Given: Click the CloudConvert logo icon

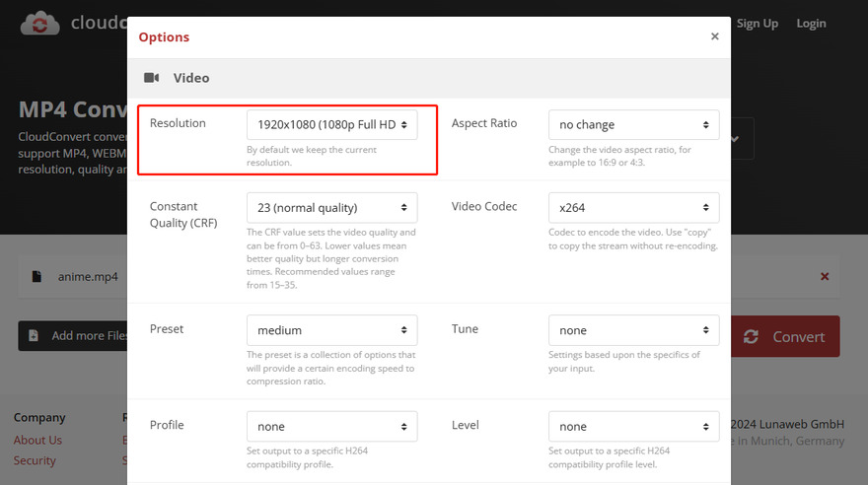Looking at the screenshot, I should [39, 23].
